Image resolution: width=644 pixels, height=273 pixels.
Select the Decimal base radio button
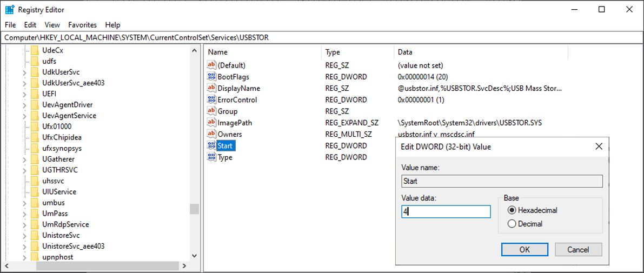512,224
